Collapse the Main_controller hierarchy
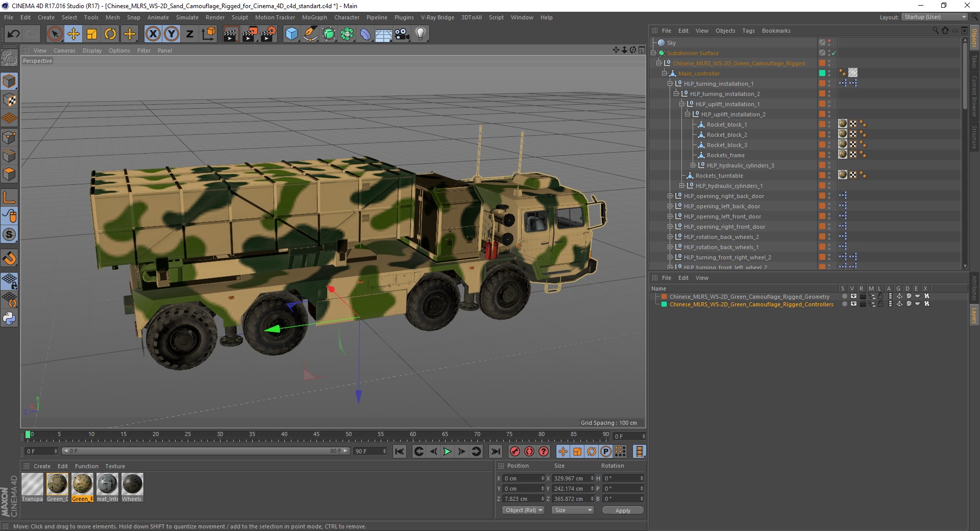The image size is (980, 531). (x=665, y=74)
